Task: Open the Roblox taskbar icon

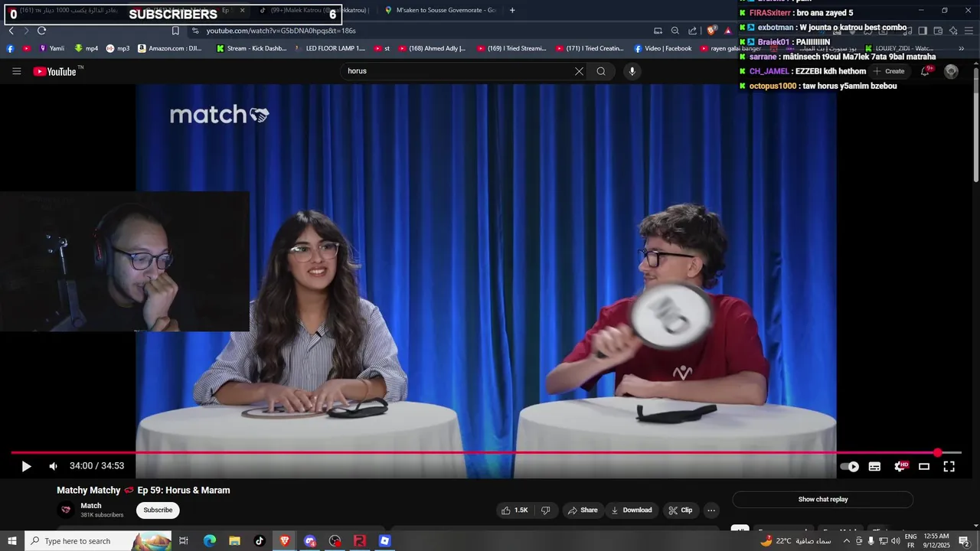Action: pos(385,541)
